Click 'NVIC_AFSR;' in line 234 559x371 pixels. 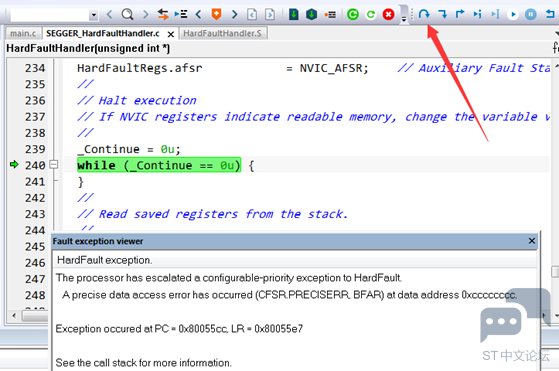tap(334, 68)
